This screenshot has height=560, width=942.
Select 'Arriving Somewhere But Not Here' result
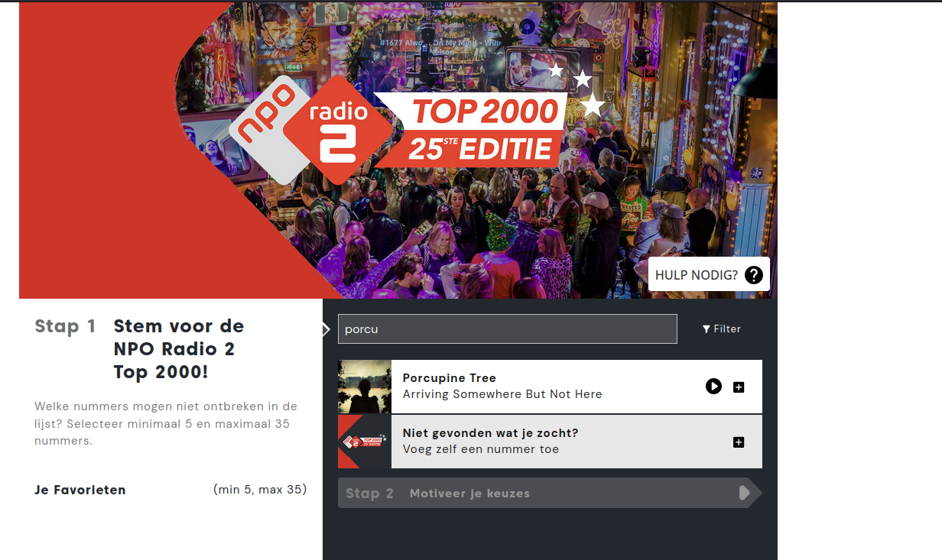[x=502, y=394]
